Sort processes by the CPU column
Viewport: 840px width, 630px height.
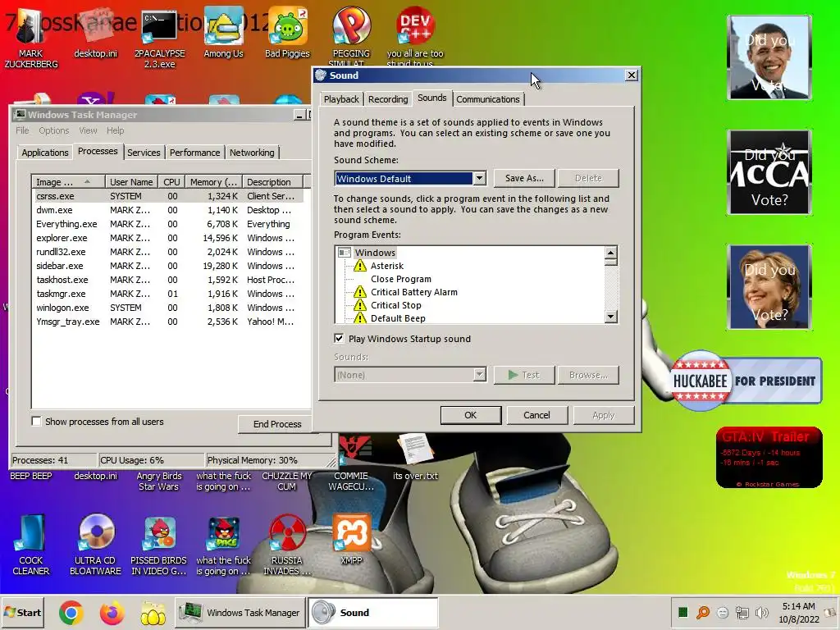click(x=172, y=182)
